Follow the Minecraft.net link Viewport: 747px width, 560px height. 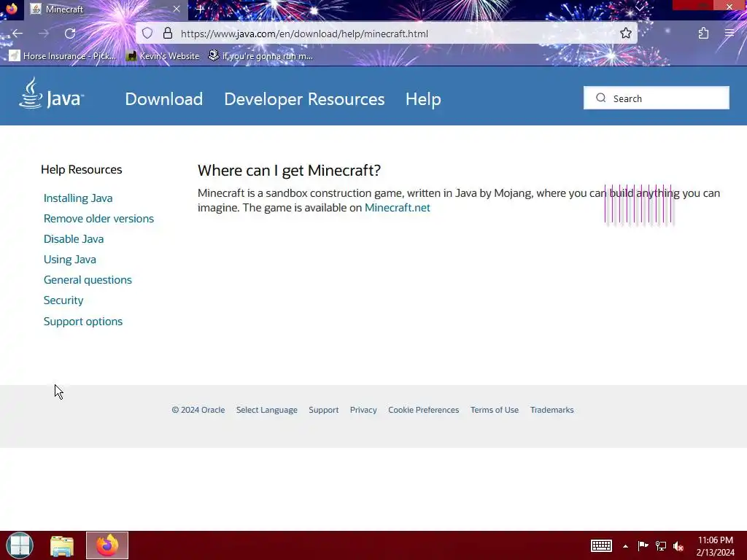point(398,208)
